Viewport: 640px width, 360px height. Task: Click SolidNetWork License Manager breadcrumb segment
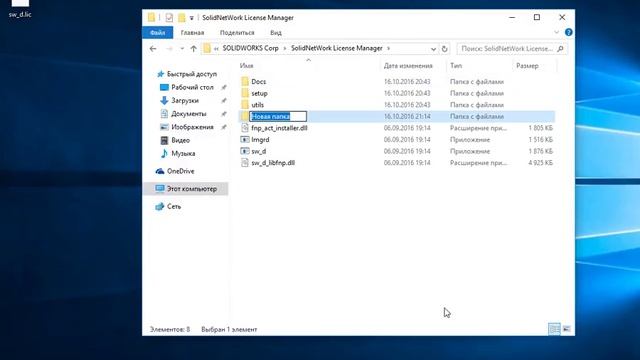click(336, 48)
